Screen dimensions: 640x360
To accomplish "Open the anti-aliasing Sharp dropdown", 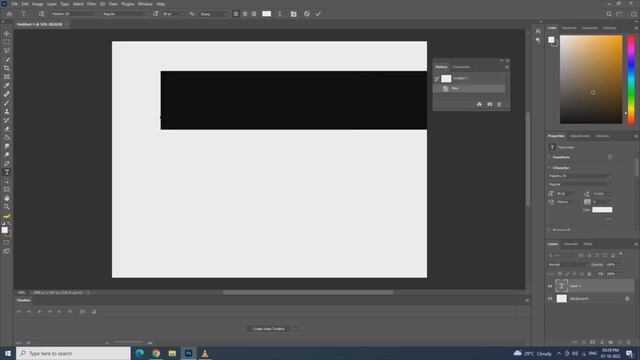I will coord(213,14).
